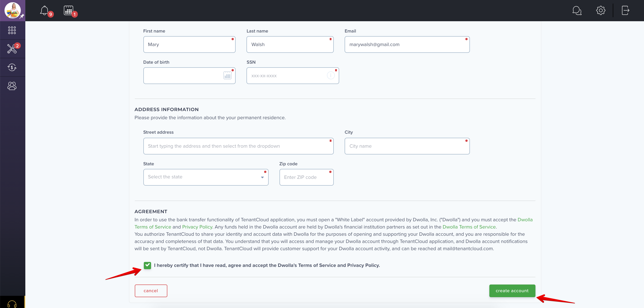Focus the Date of birth field
This screenshot has height=308, width=644.
click(x=189, y=76)
